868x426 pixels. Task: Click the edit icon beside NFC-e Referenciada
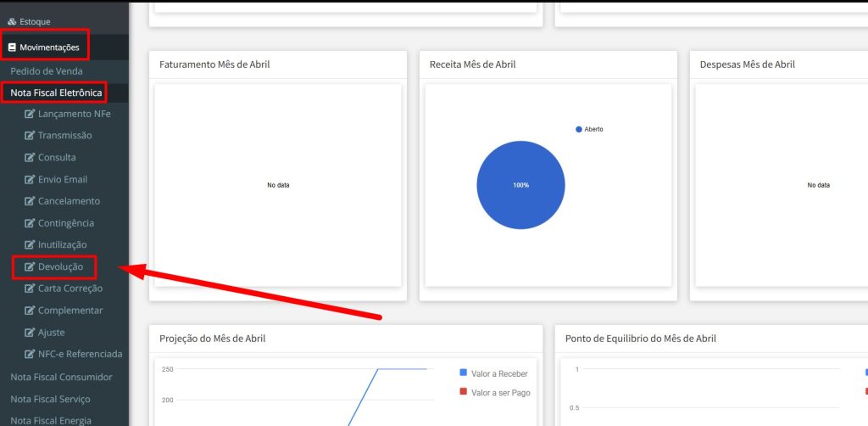[30, 354]
